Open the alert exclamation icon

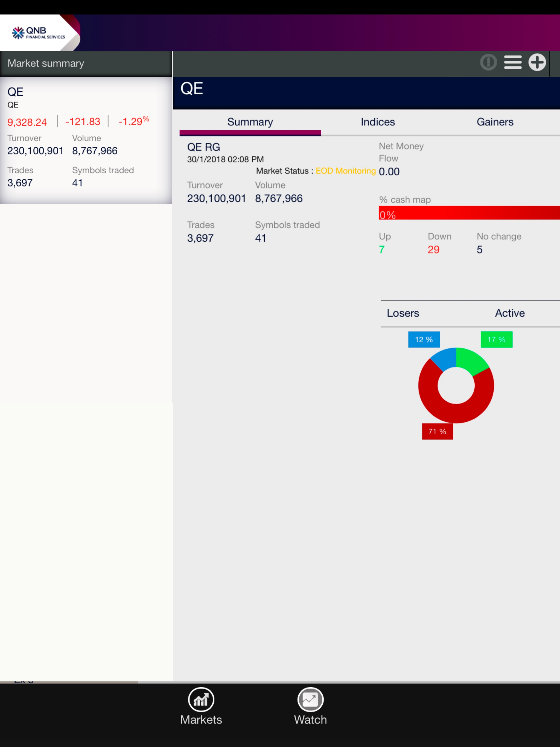(488, 62)
